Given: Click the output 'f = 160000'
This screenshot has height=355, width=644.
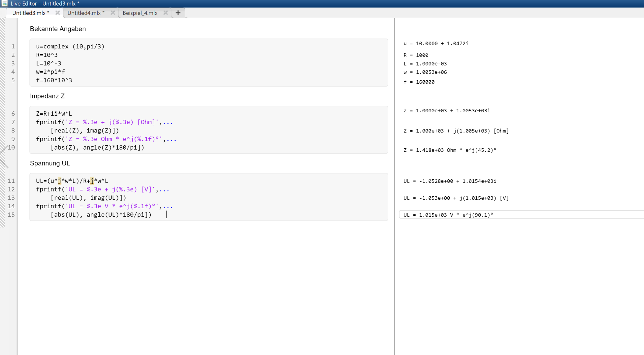Looking at the screenshot, I should click(419, 82).
